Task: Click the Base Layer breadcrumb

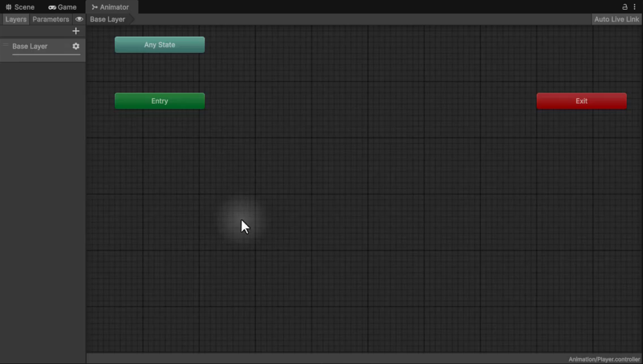Action: (x=107, y=19)
